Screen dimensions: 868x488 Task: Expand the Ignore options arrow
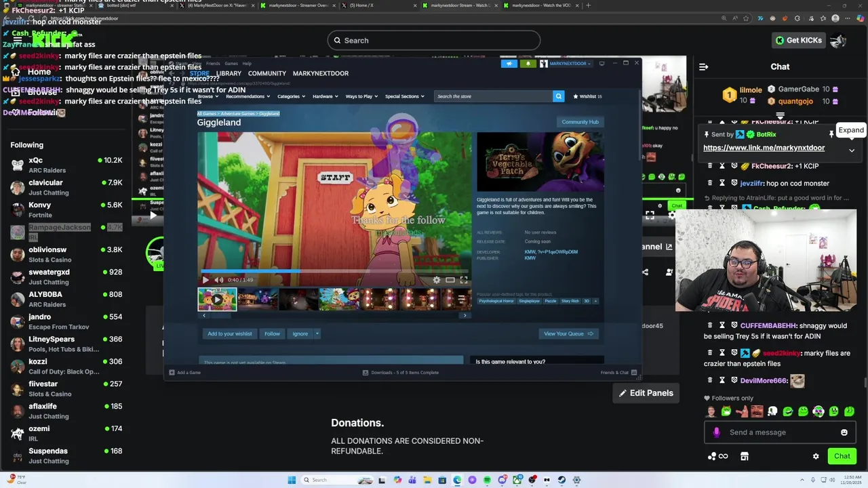tap(317, 333)
